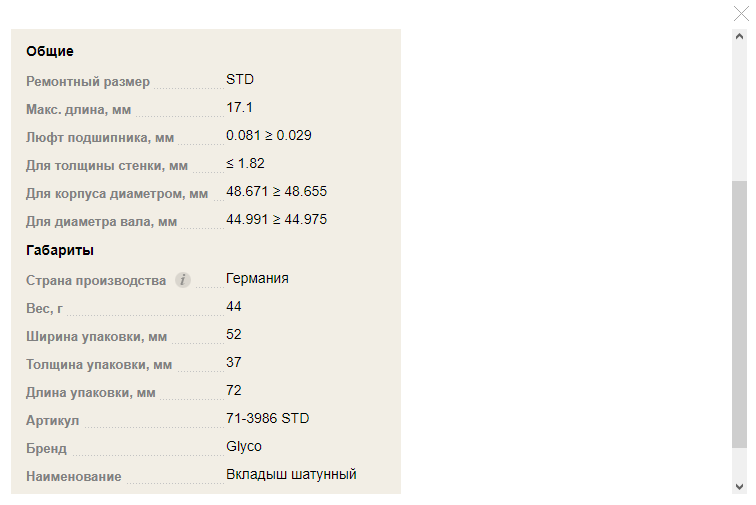The image size is (756, 505).
Task: Click the scrollbar up arrow
Action: [739, 37]
